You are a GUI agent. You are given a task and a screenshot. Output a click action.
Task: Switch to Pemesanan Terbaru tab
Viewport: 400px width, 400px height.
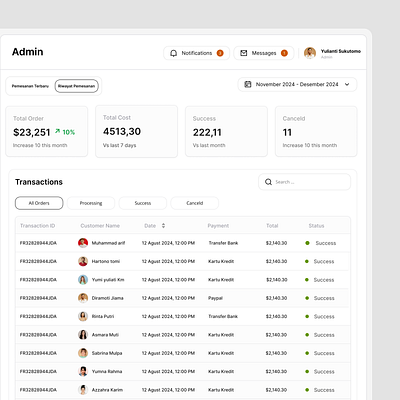(x=30, y=86)
